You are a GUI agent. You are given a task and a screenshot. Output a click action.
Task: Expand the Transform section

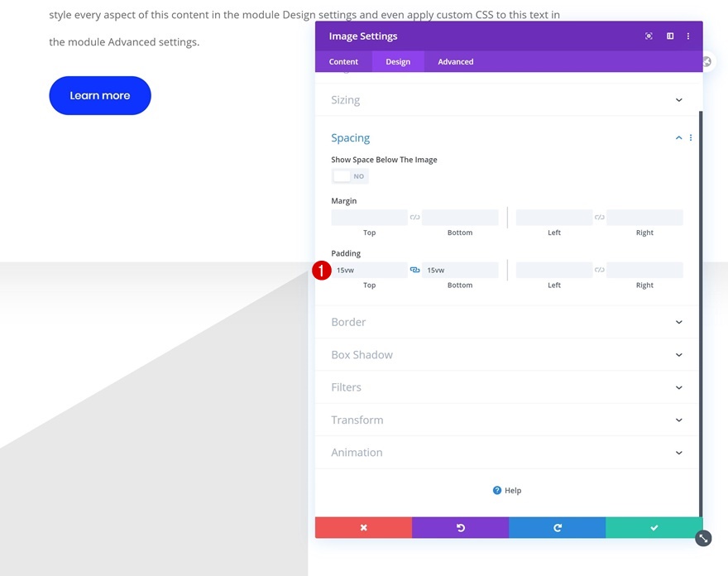point(507,420)
